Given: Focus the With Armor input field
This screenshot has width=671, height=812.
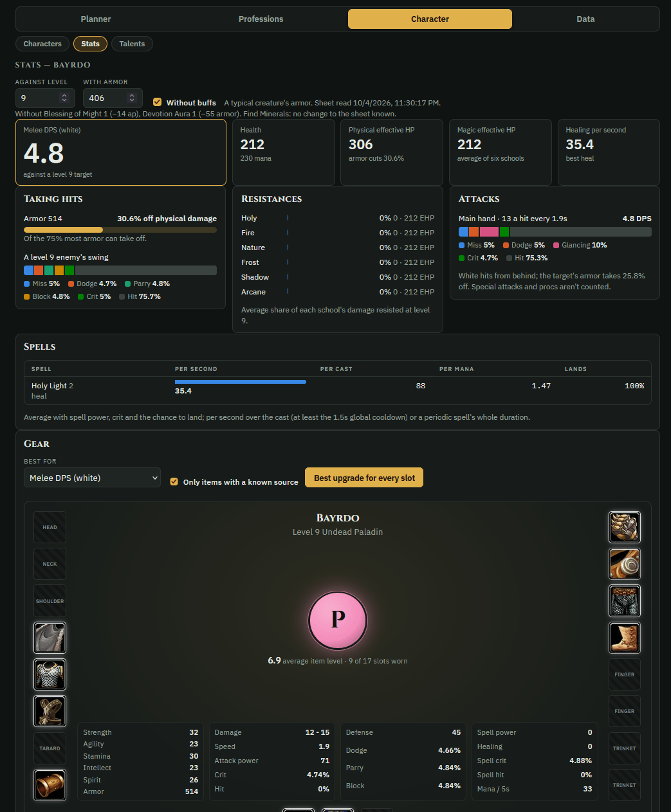Looking at the screenshot, I should (113, 98).
